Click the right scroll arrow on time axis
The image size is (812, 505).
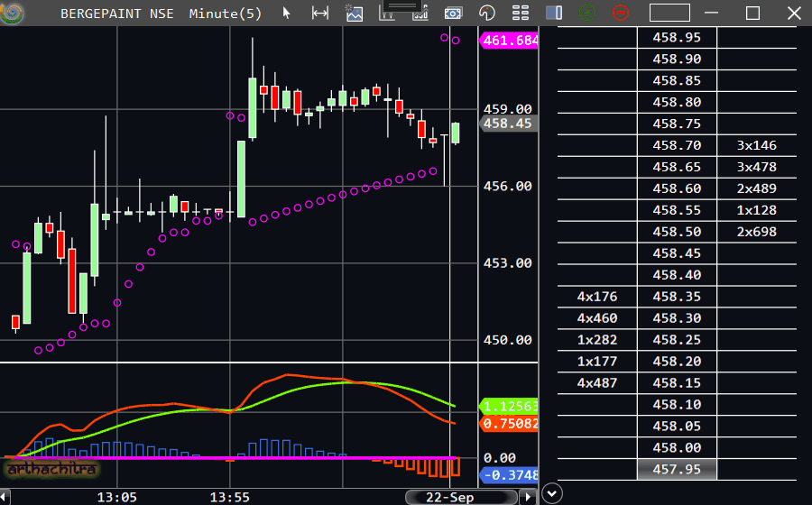pos(528,497)
